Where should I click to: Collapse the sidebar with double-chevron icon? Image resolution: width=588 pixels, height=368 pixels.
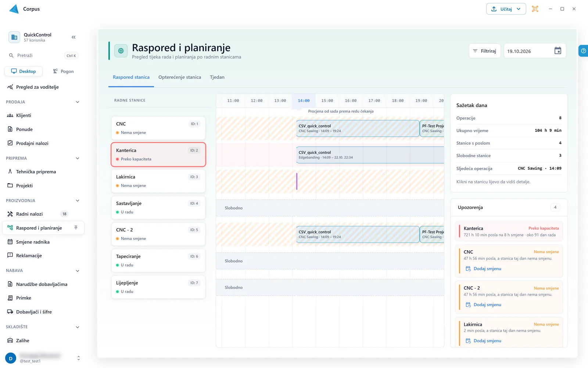tap(73, 37)
